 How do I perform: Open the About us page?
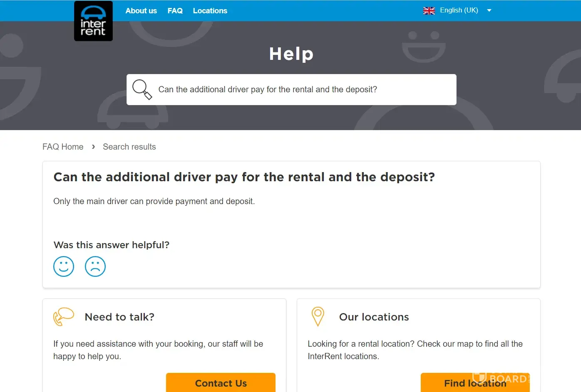point(141,11)
